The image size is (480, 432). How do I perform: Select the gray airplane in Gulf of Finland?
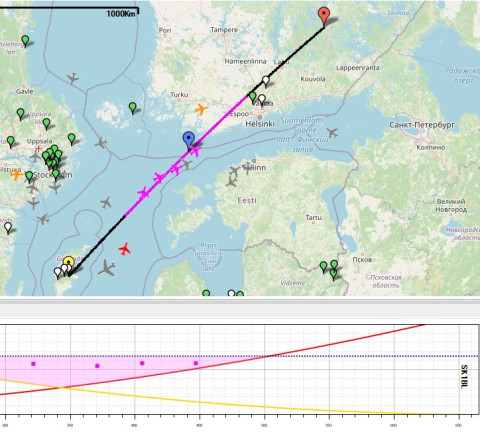click(332, 133)
